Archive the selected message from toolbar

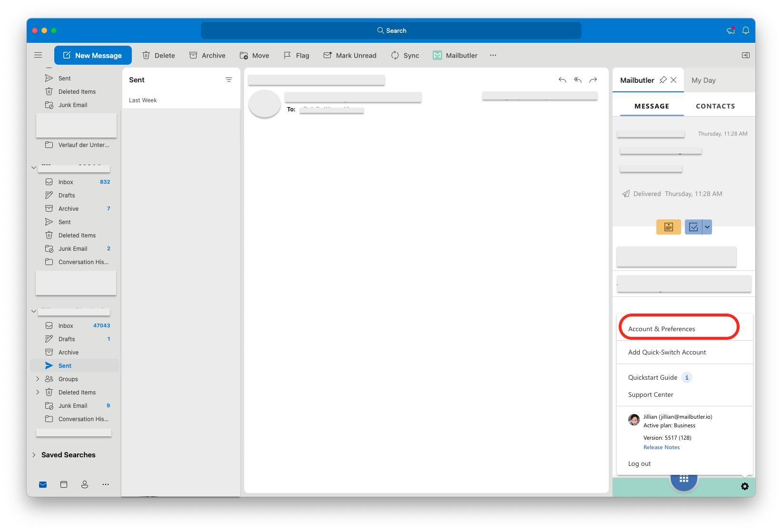[x=207, y=55]
